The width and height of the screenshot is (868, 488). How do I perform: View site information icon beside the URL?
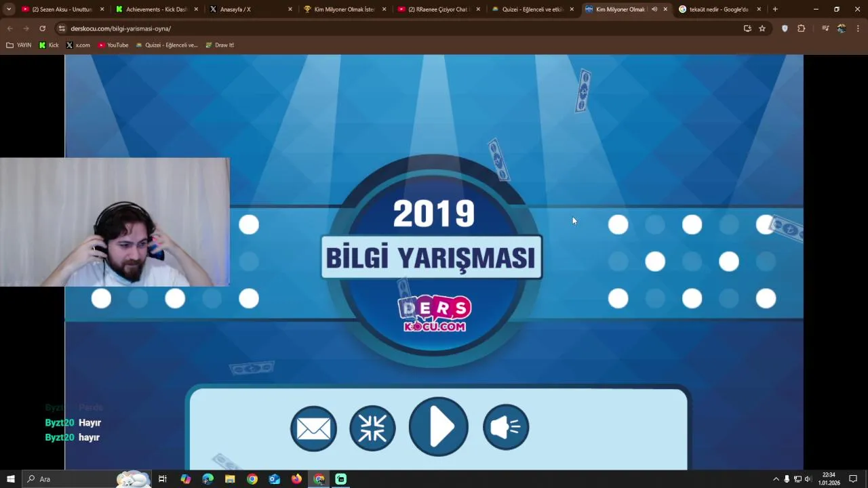click(x=62, y=28)
